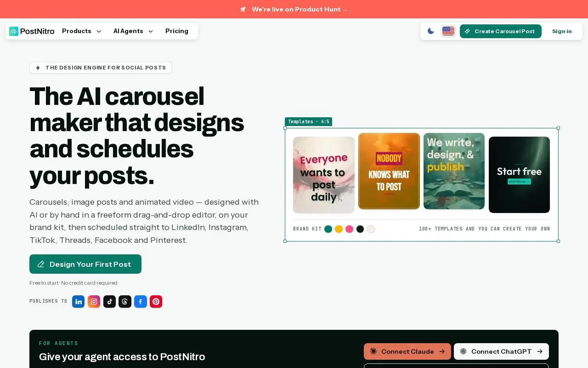Click the lightning bolt icon in the badge
Viewport: 588px width, 368px height.
click(x=38, y=68)
